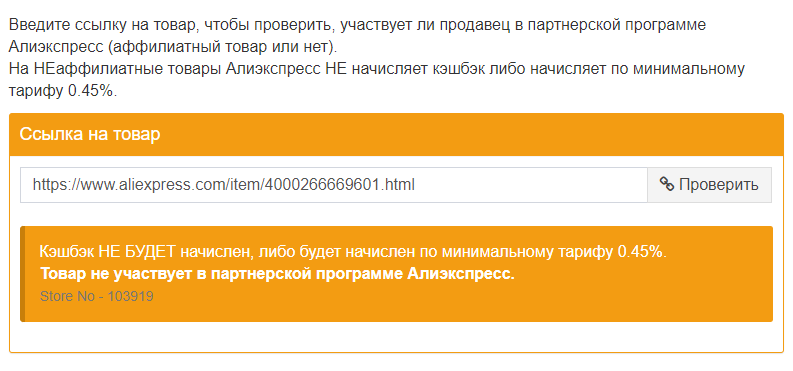Click the 'Ссылка на товар' panel header

(396, 134)
